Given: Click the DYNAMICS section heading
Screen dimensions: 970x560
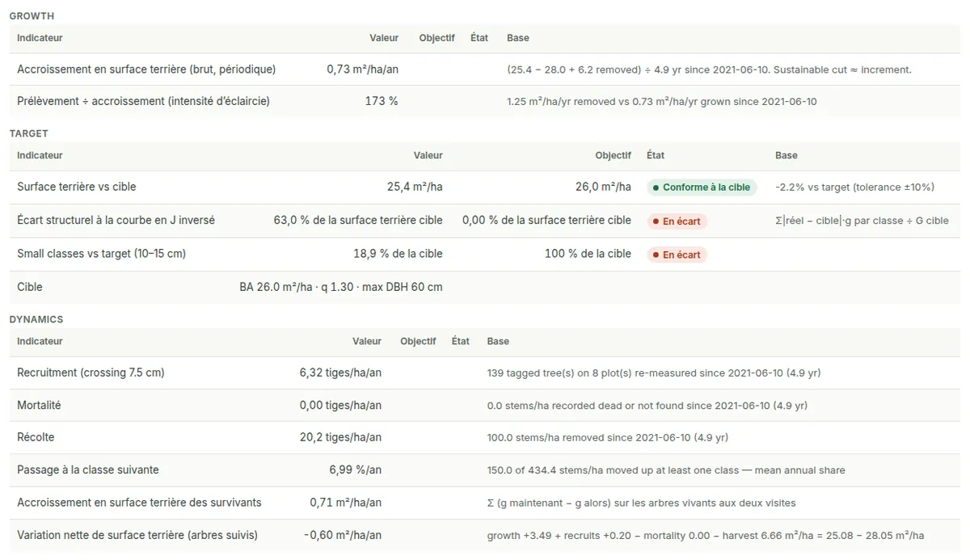Looking at the screenshot, I should 36,319.
